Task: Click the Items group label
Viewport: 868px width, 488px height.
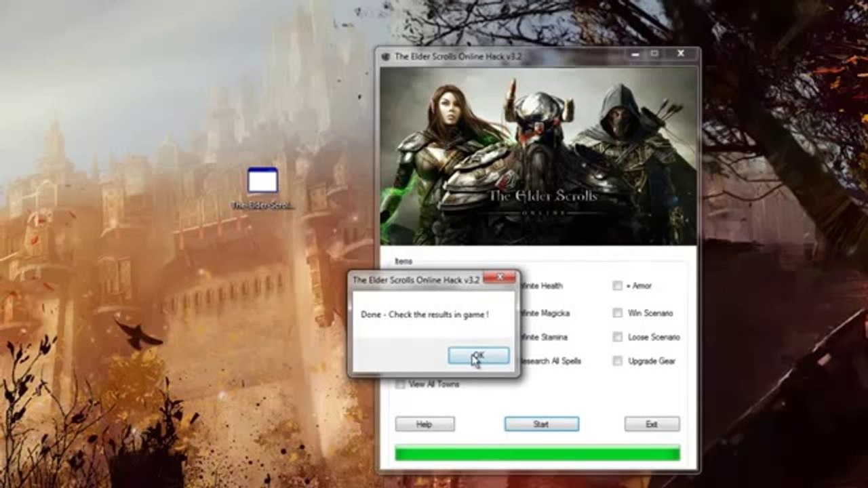Action: [x=403, y=262]
